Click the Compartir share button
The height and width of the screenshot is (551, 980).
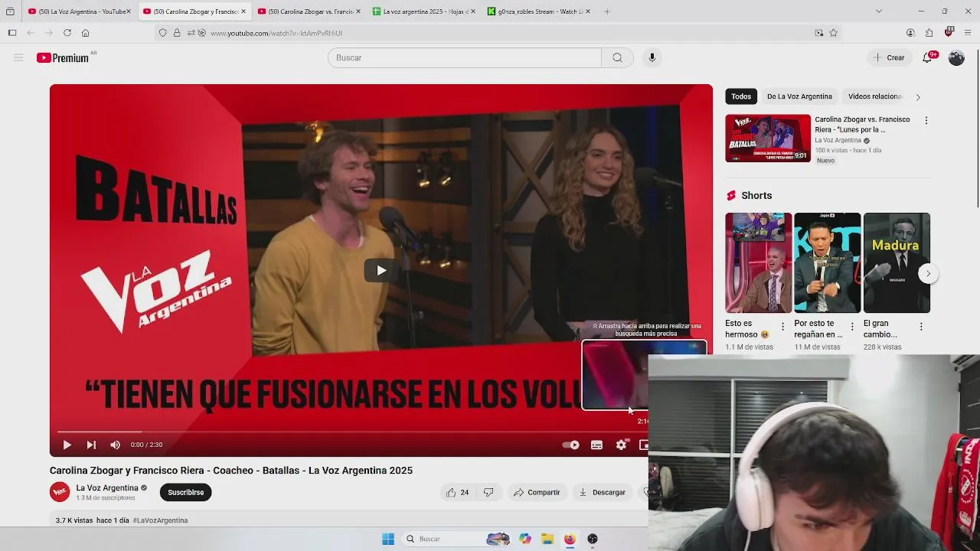tap(537, 492)
